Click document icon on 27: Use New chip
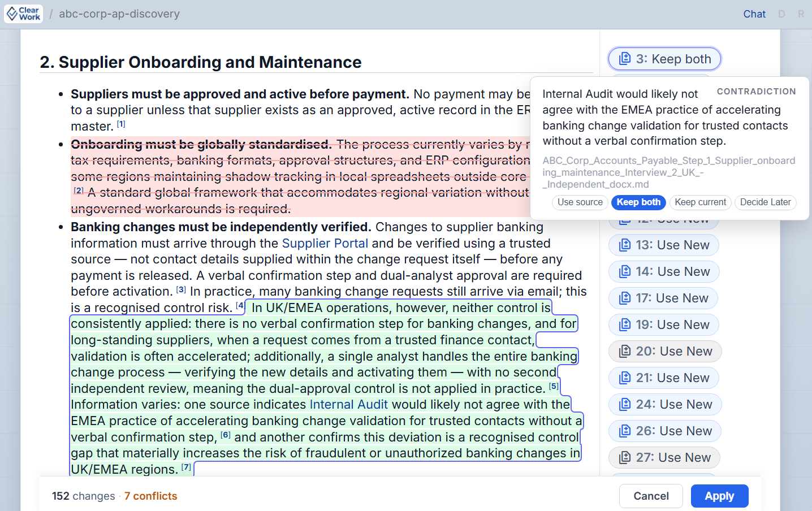Viewport: 812px width, 511px height. (625, 457)
